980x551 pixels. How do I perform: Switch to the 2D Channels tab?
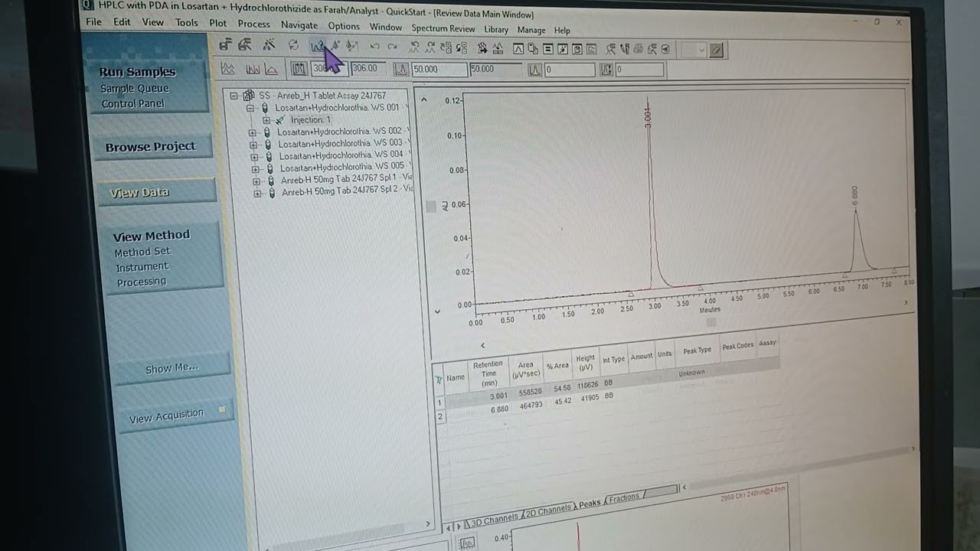click(x=547, y=510)
